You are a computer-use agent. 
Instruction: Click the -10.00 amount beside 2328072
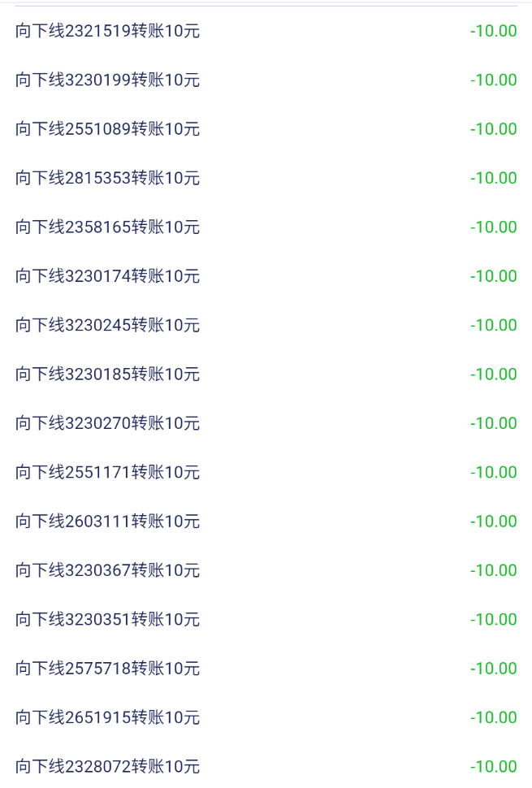(x=493, y=766)
